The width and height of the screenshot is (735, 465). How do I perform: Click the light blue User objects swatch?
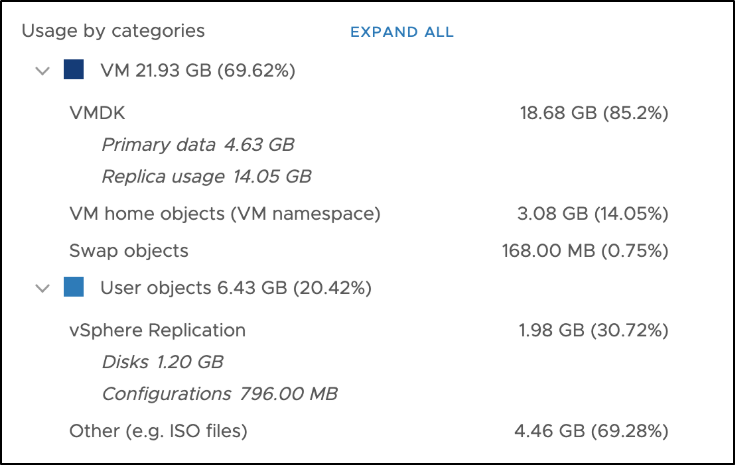tap(74, 288)
